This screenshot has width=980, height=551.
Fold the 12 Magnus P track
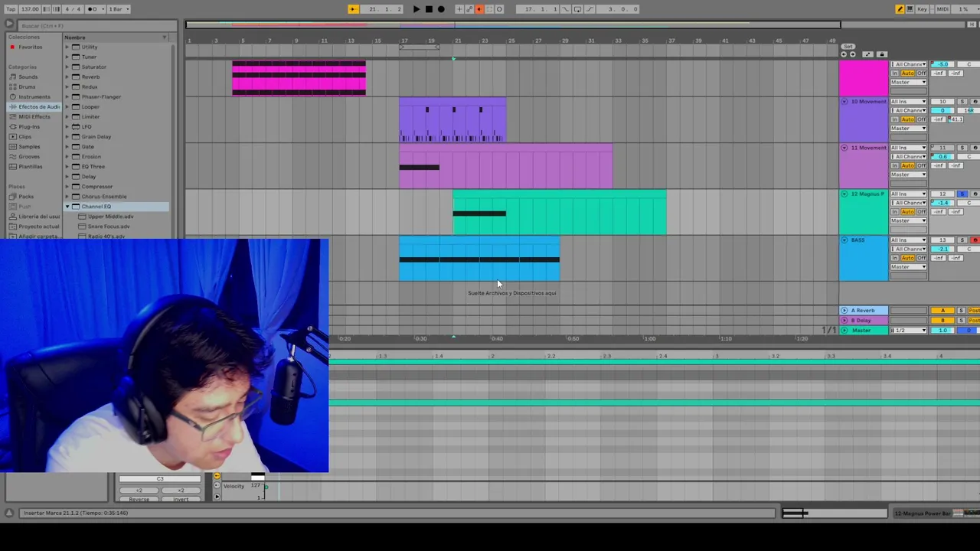point(844,194)
